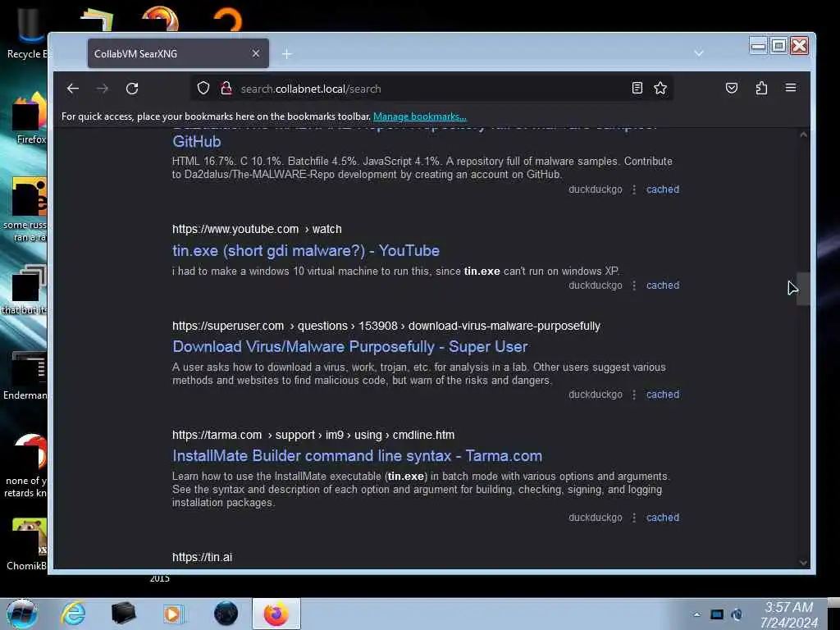Click the https://superuser.com result URL
Screen dimensions: 840x630
pos(386,326)
